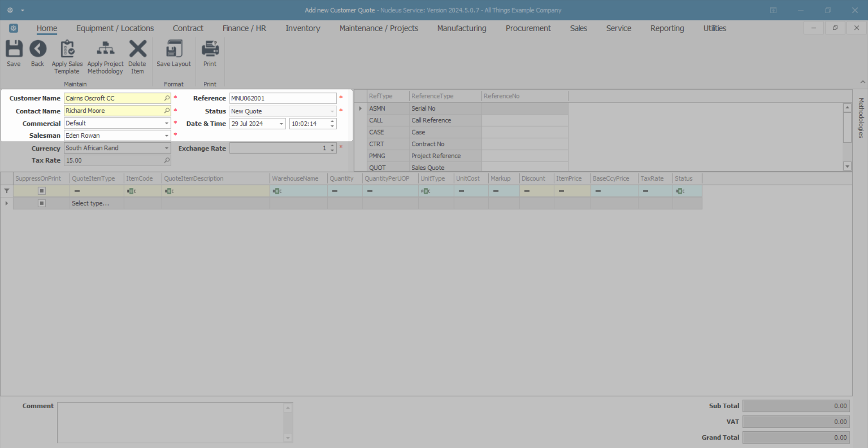Expand the ASMN reference row indicator
Viewport: 868px width, 448px height.
coord(360,108)
